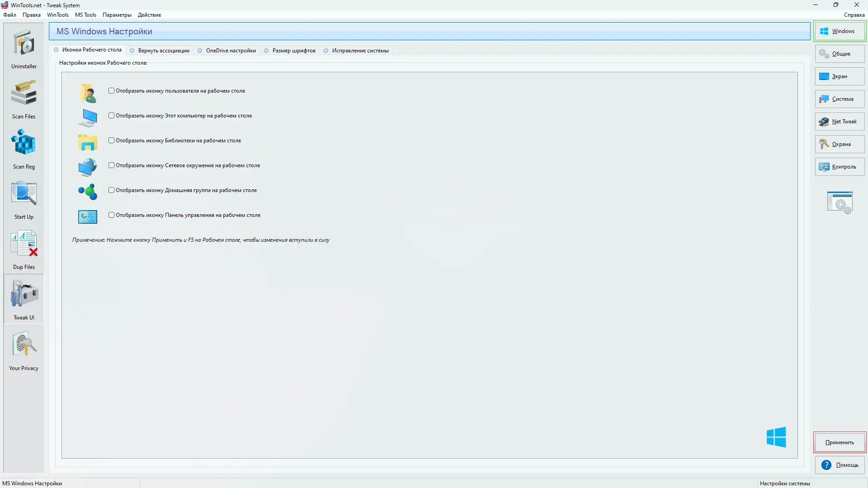Screen dimensions: 868x488
Task: Open the 'Net Tweak' section
Action: coord(840,122)
